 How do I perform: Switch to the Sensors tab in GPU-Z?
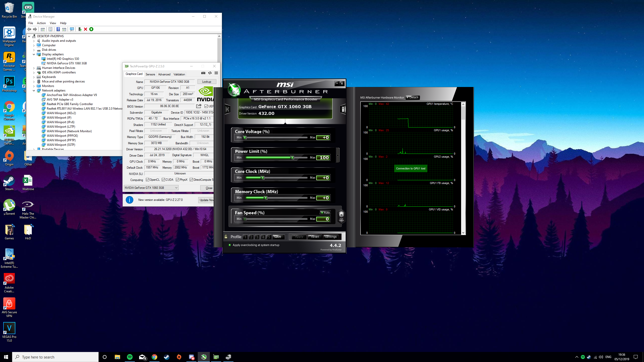coord(150,74)
